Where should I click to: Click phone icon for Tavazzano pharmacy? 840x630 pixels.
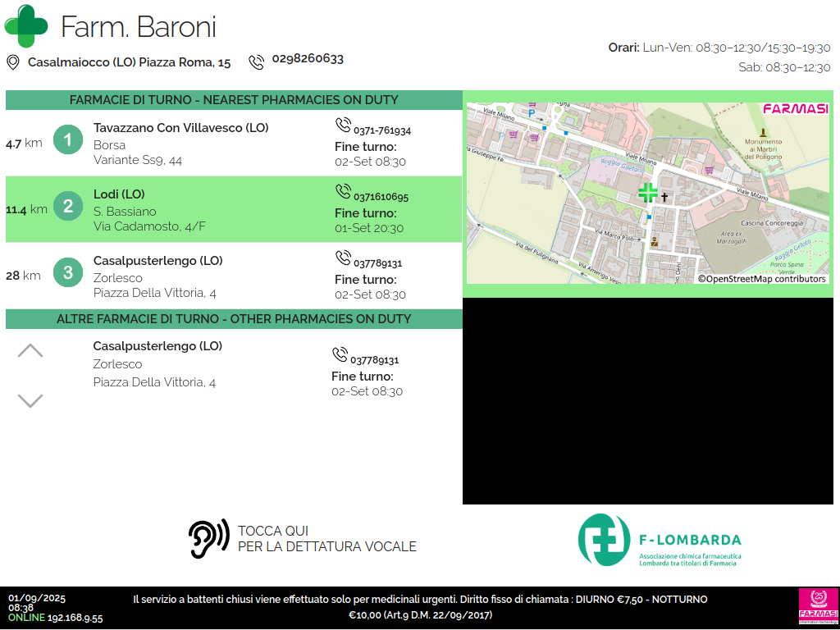(343, 125)
